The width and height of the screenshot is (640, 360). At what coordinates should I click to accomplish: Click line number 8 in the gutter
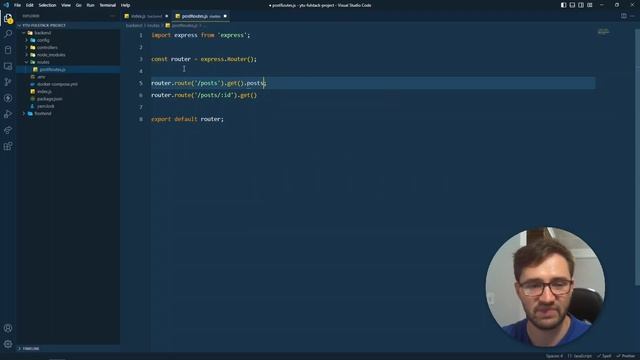click(141, 119)
